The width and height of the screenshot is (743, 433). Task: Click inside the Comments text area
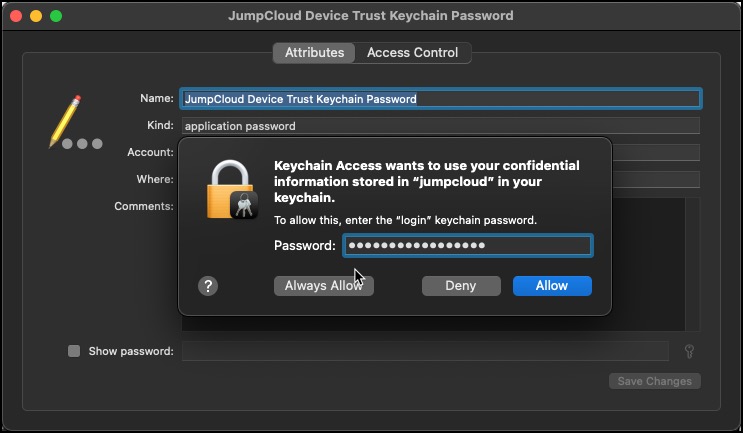[x=650, y=260]
